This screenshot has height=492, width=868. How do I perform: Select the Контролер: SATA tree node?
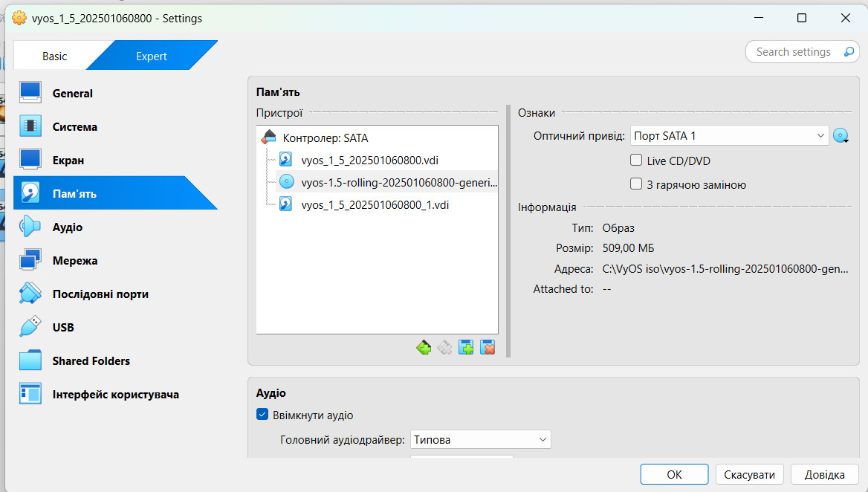click(x=325, y=138)
